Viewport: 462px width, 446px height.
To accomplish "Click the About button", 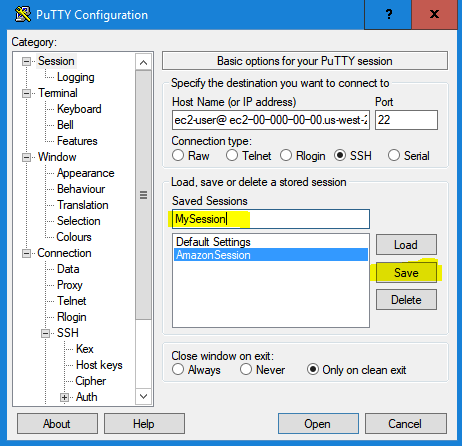I will [x=57, y=424].
